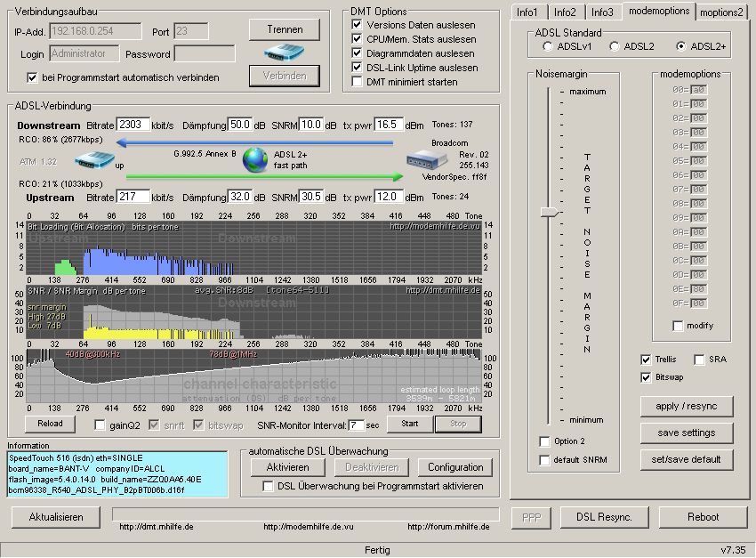Toggle the Bitswap checkbox in modemoptions
Screen dimensions: 756x558
click(x=646, y=377)
